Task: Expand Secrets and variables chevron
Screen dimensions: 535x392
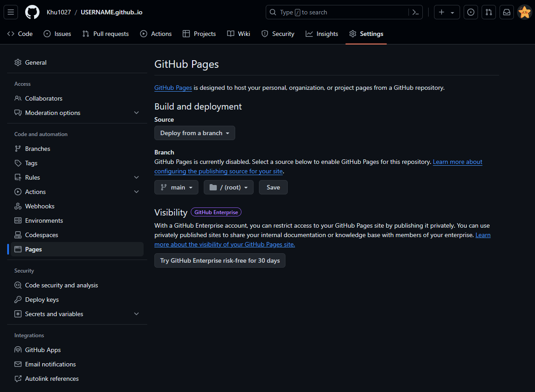Action: pyautogui.click(x=136, y=314)
